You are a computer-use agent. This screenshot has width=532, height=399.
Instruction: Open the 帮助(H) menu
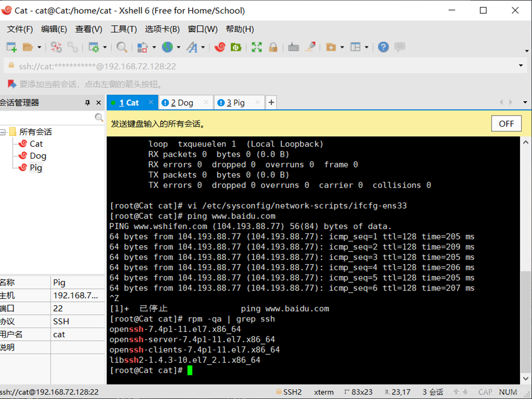coord(240,29)
